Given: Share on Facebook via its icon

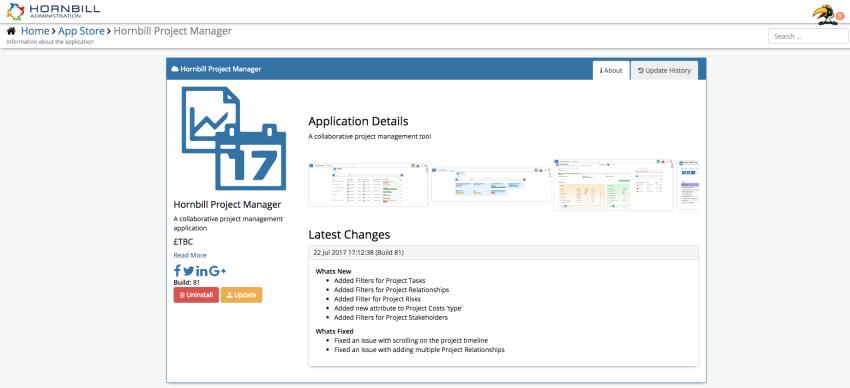Looking at the screenshot, I should click(x=177, y=271).
